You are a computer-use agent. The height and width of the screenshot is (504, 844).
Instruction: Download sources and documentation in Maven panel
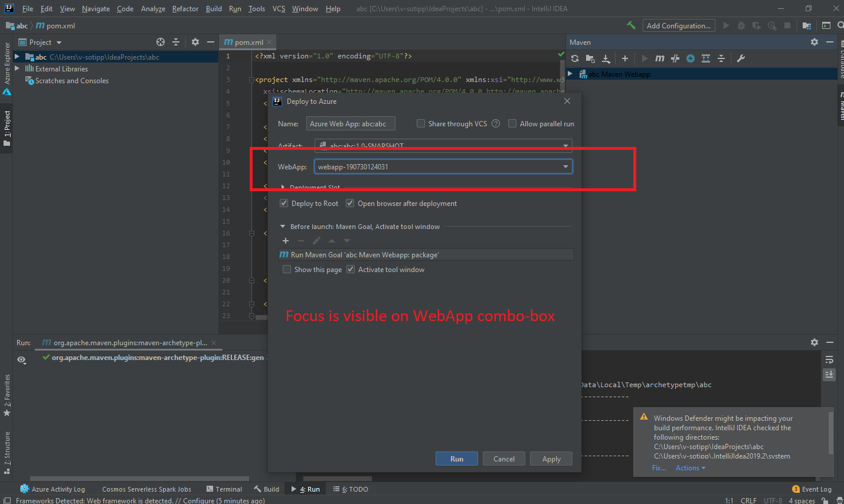pos(606,58)
